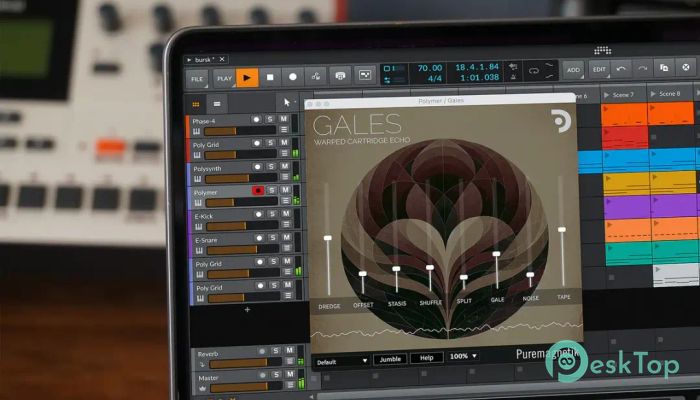Toggle the loop icon in transport
The width and height of the screenshot is (700, 400).
click(x=533, y=71)
